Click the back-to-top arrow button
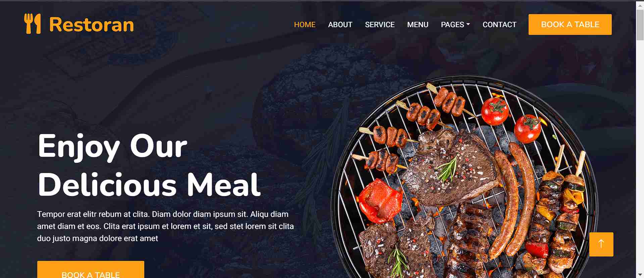The image size is (644, 278). click(x=601, y=244)
